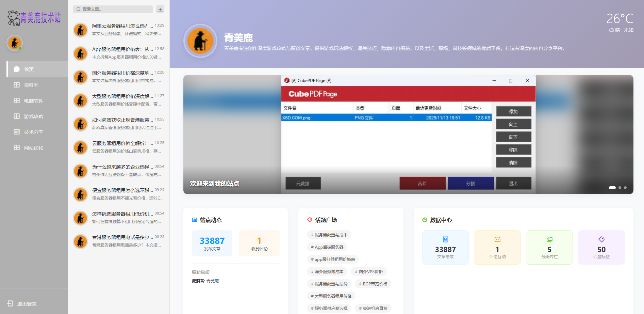
Task: Open article 云服务器租用价格全解析
Action: [x=118, y=147]
